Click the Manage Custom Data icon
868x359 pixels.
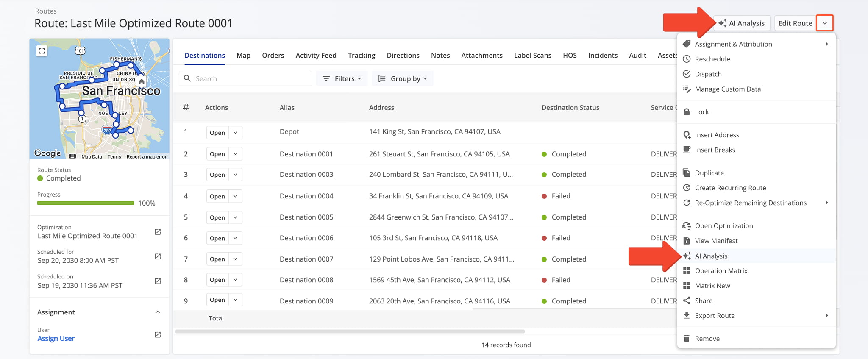pos(687,89)
